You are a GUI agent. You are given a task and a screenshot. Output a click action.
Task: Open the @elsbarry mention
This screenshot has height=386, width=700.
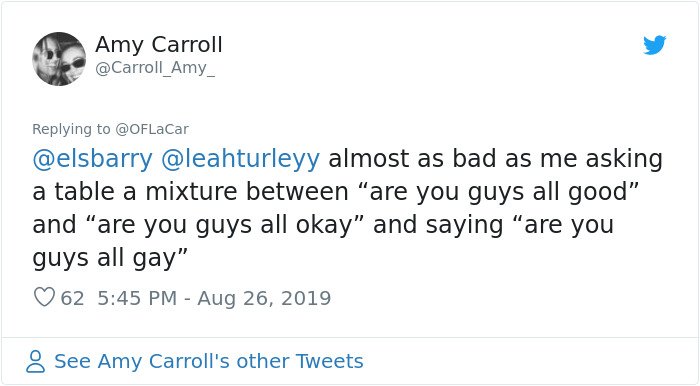tap(92, 159)
